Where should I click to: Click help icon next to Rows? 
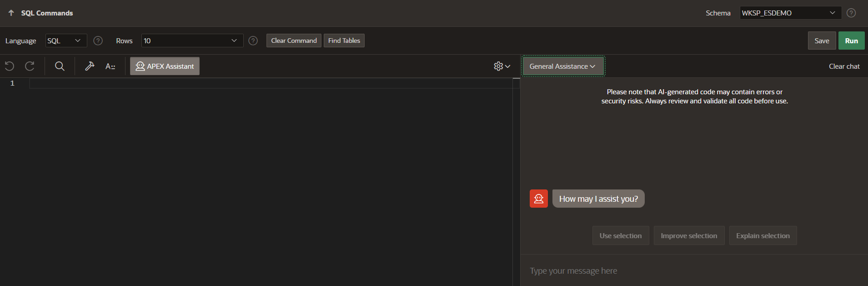point(253,41)
